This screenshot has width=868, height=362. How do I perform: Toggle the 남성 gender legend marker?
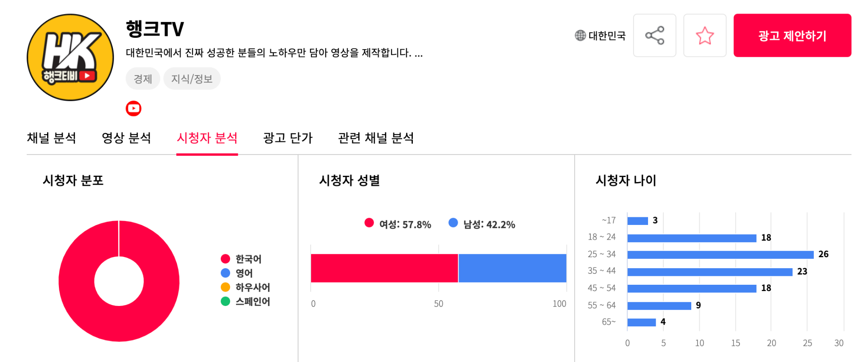coord(453,223)
